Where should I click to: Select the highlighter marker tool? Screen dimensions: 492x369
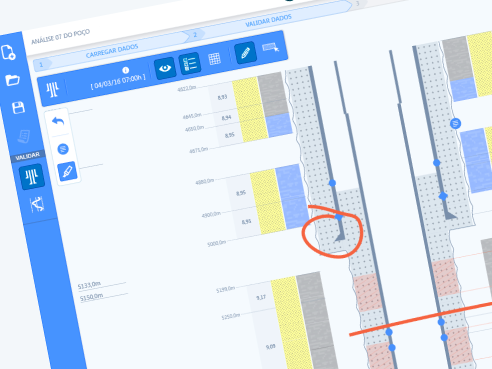(x=67, y=172)
